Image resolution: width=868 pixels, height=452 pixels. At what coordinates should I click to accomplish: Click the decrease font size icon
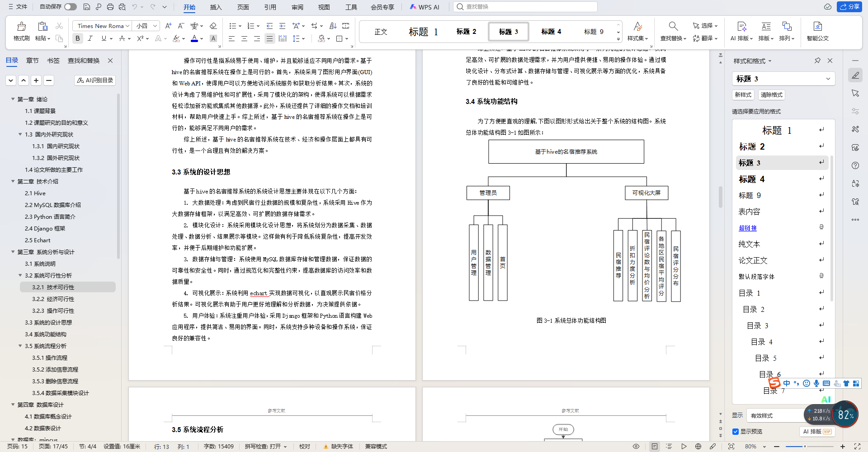coord(180,26)
